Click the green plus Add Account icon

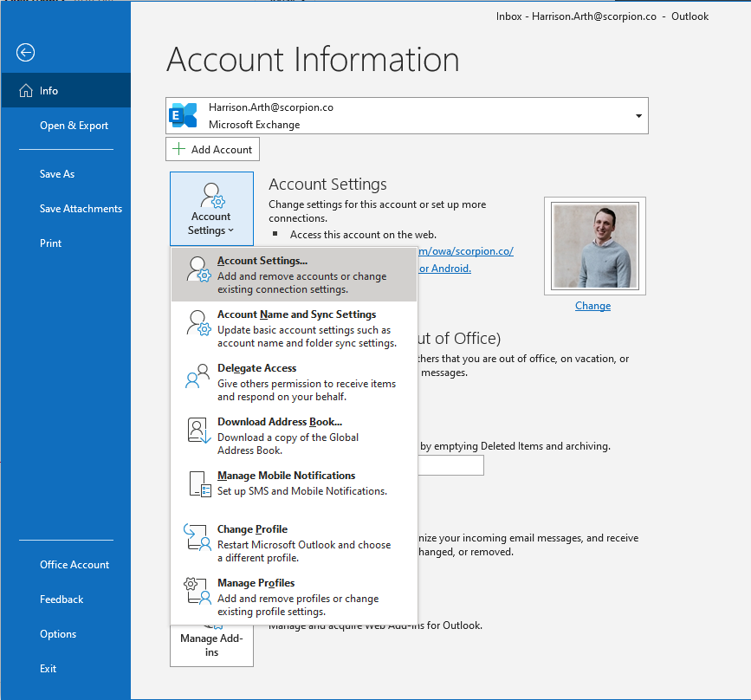[x=178, y=149]
